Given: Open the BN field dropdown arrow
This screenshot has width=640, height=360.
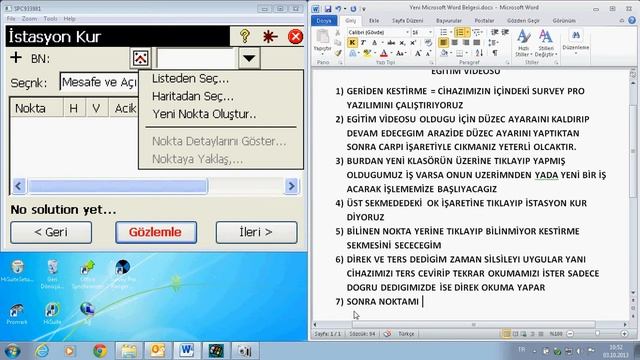Looking at the screenshot, I should coord(249,58).
